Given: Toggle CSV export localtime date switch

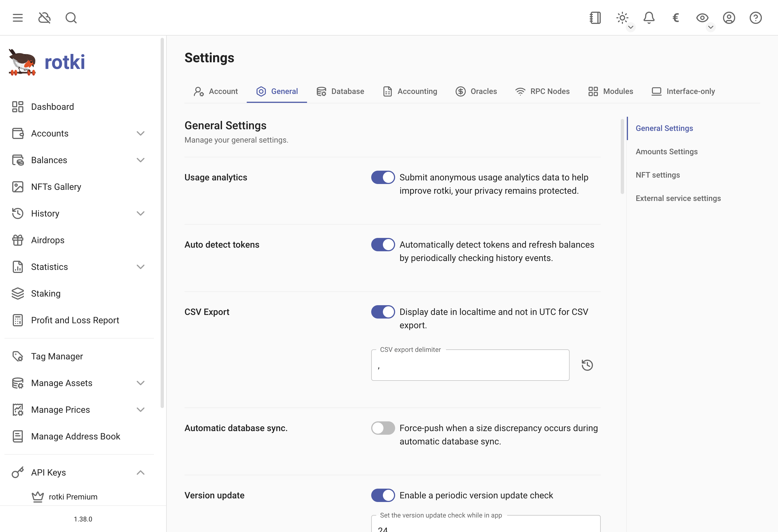Looking at the screenshot, I should [383, 312].
